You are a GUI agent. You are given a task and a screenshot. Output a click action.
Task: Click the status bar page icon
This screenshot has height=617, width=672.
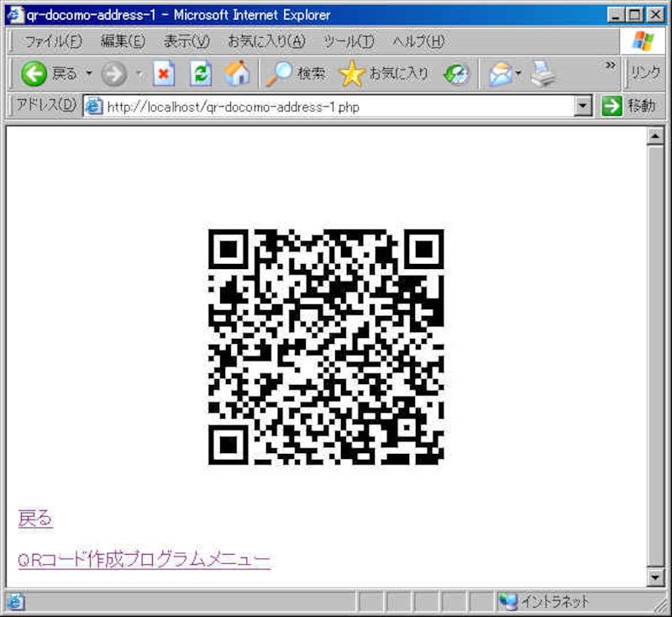(x=15, y=602)
